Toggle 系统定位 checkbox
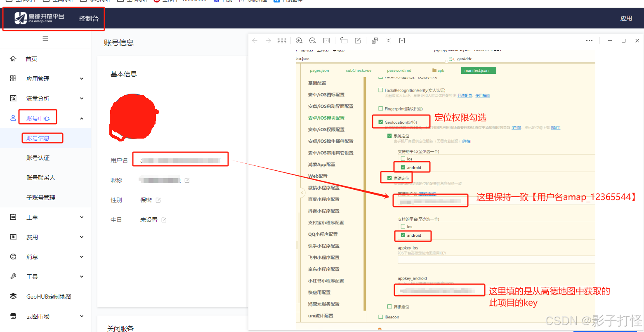The image size is (644, 332). coord(389,136)
